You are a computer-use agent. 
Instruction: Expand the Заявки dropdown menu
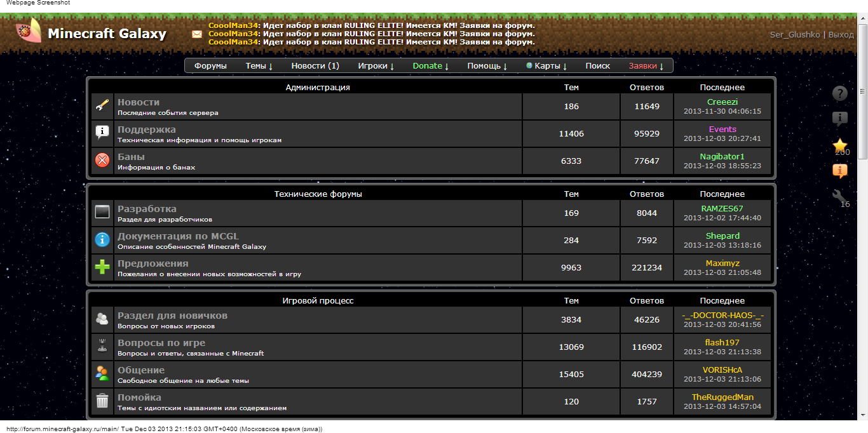point(646,66)
